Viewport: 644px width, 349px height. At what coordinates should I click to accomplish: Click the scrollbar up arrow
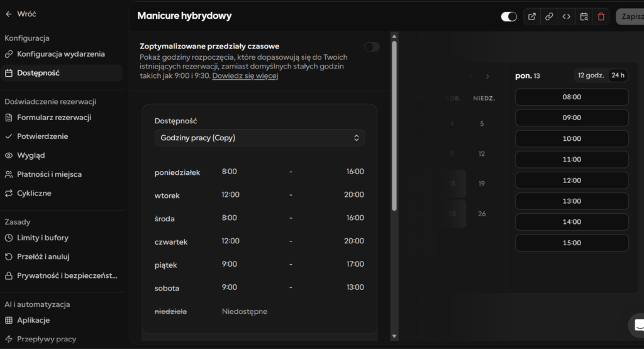click(x=394, y=36)
